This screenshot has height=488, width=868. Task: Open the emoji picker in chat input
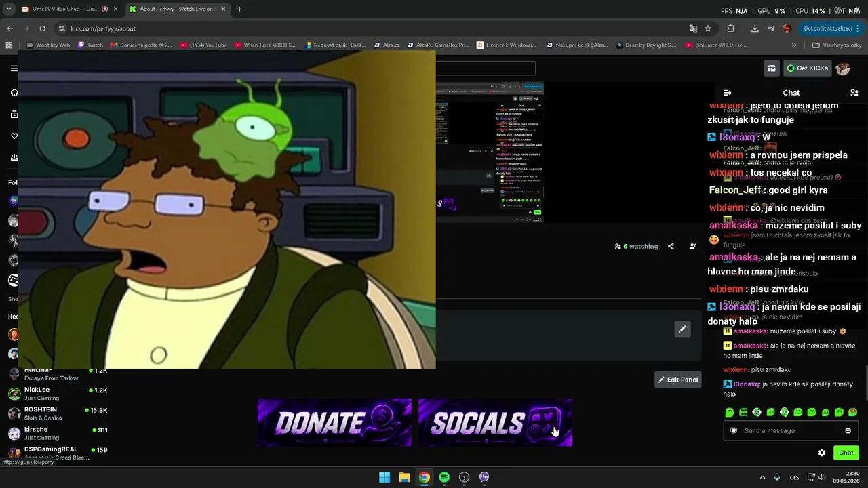pos(848,430)
